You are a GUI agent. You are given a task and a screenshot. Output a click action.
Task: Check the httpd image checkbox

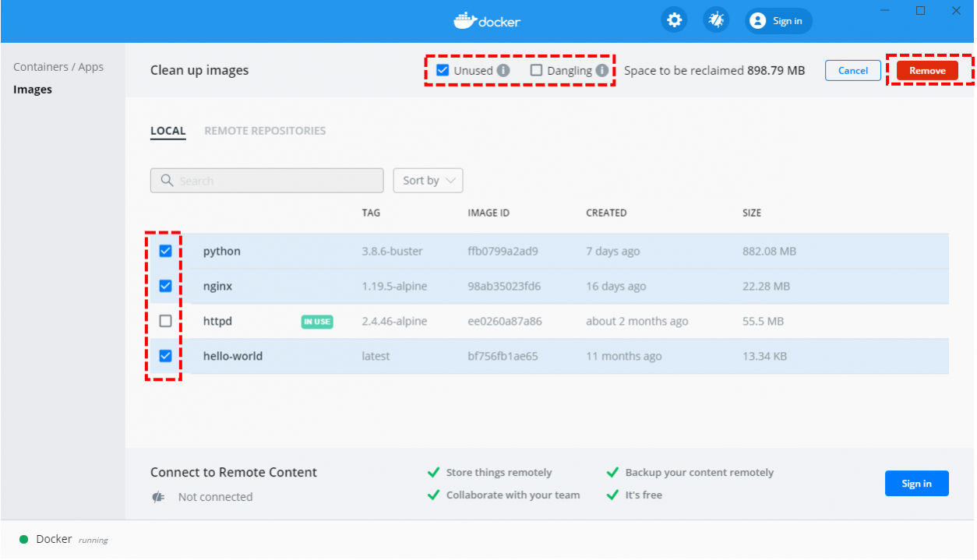coord(165,321)
